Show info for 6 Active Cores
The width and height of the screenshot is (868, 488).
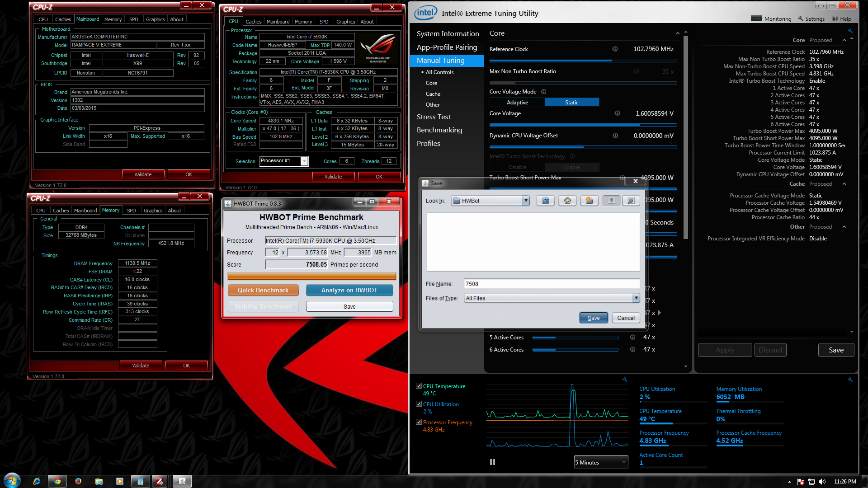(632, 349)
